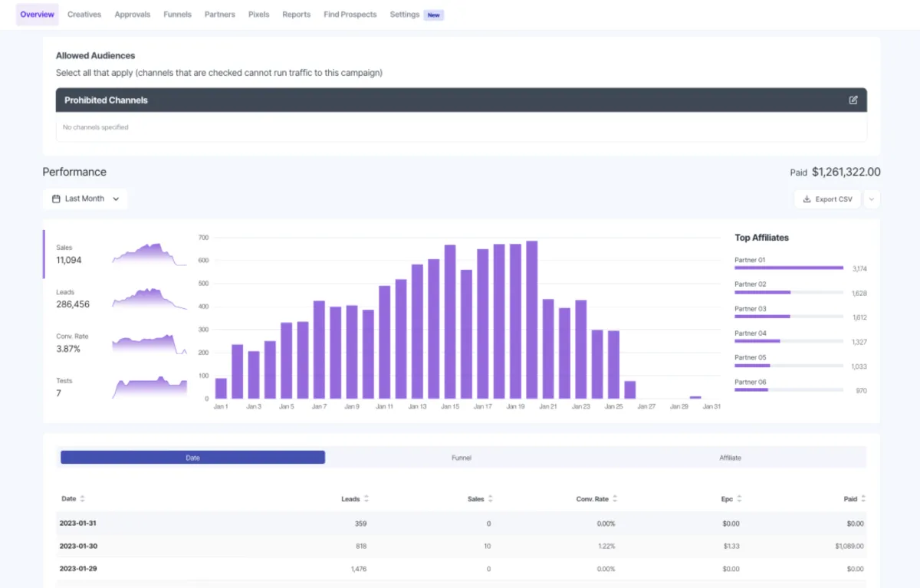Expand the chevron next to Export CSV
This screenshot has width=920, height=588.
click(872, 199)
